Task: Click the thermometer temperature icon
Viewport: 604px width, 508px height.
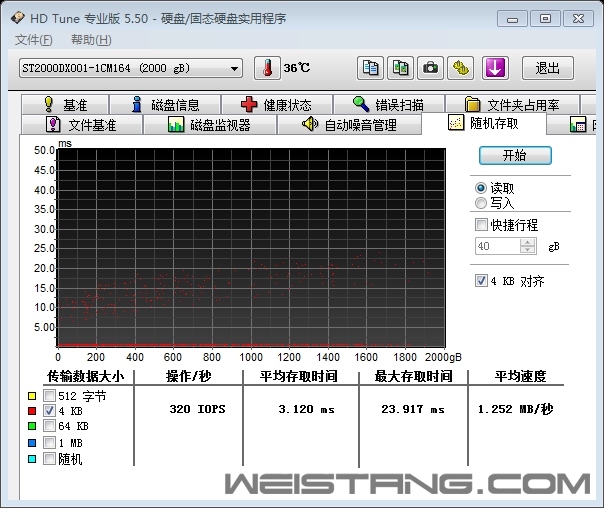Action: pos(267,68)
